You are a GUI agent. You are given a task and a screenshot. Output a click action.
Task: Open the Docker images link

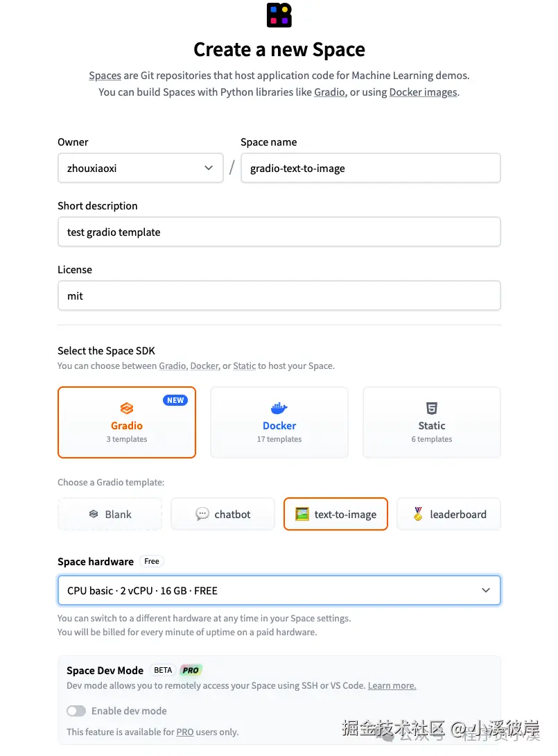point(423,92)
